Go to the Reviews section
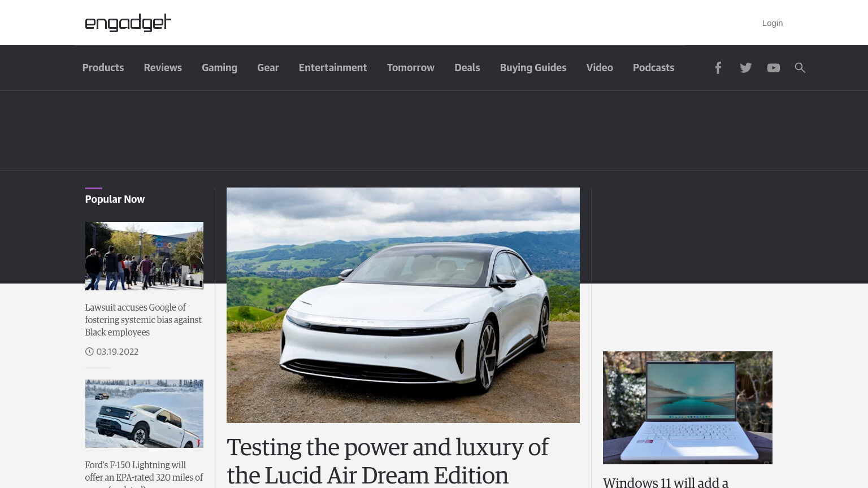This screenshot has width=868, height=488. (163, 68)
